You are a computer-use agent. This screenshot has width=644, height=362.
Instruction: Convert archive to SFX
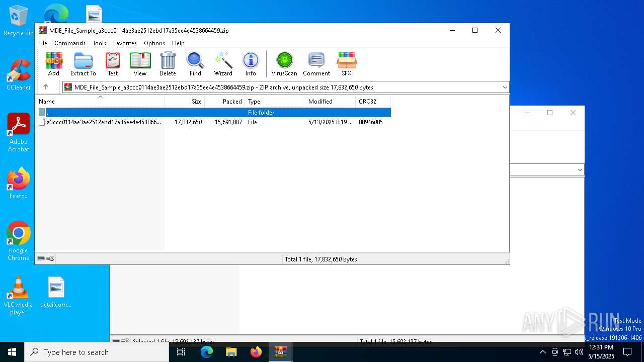(347, 64)
